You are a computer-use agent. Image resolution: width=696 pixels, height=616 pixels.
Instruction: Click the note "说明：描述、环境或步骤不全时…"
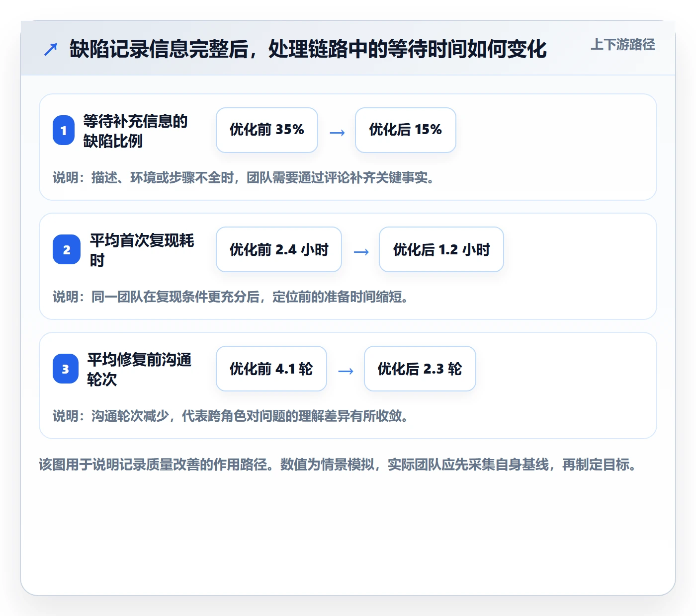244,177
